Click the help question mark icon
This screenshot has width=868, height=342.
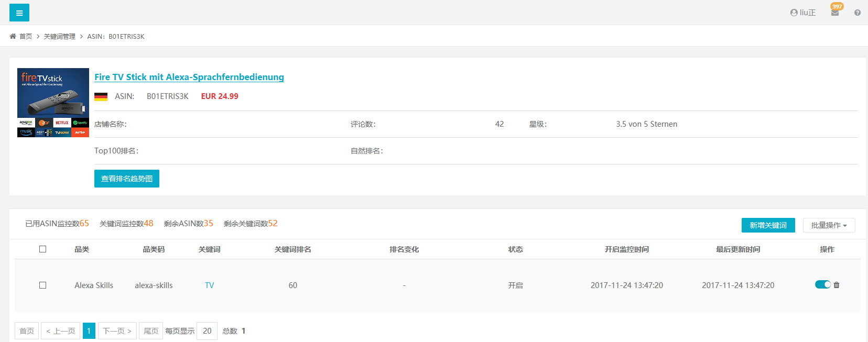[x=858, y=13]
